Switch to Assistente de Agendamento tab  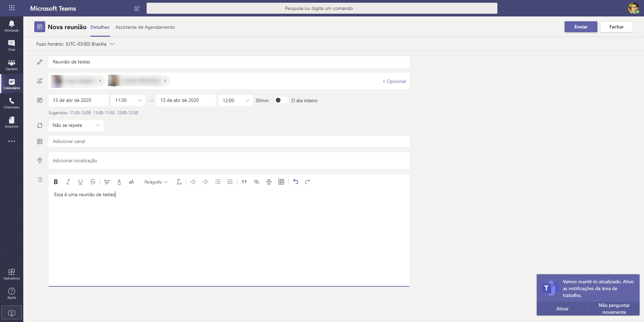click(x=145, y=27)
